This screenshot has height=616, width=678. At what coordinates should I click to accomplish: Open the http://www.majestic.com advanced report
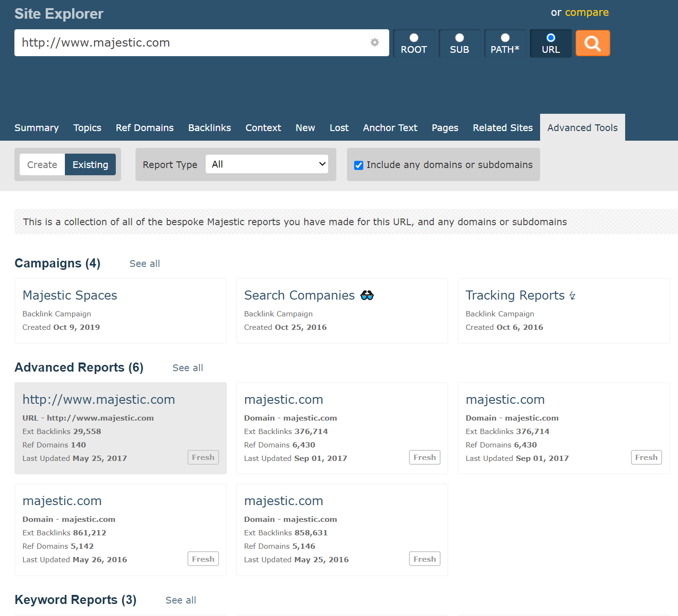[x=99, y=399]
